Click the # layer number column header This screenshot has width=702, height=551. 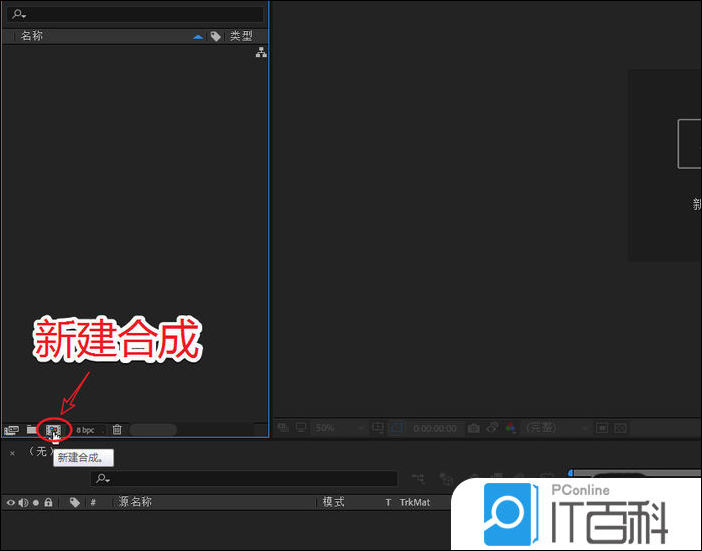pos(93,503)
